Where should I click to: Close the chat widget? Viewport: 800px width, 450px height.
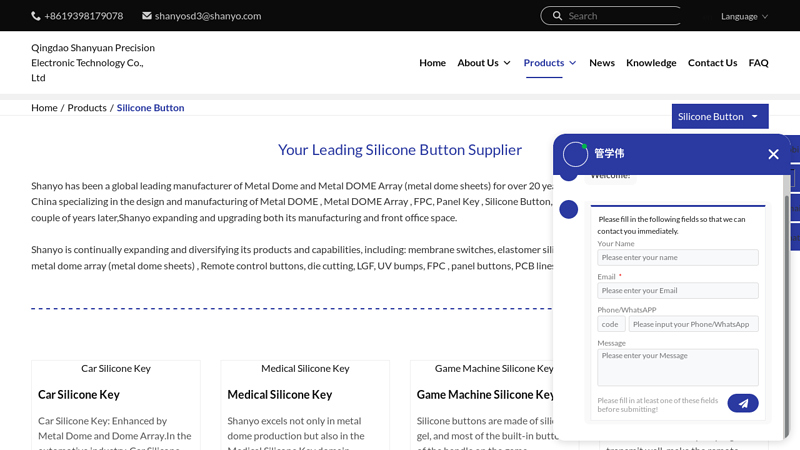(773, 154)
